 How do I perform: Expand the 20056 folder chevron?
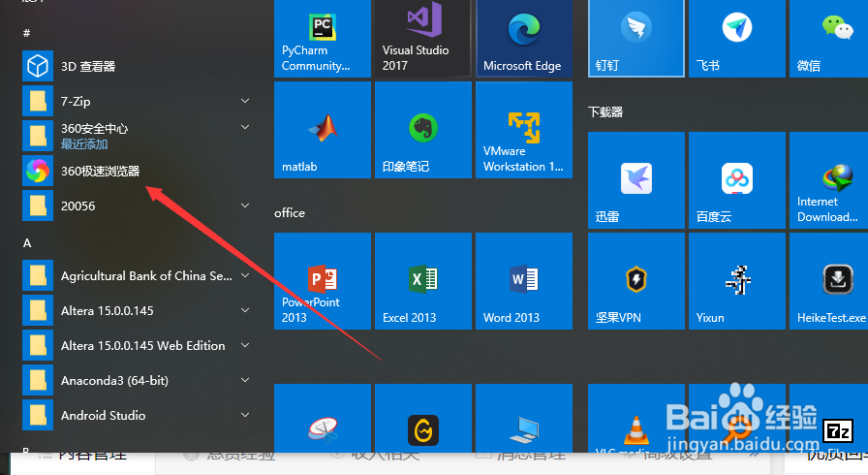tap(245, 206)
